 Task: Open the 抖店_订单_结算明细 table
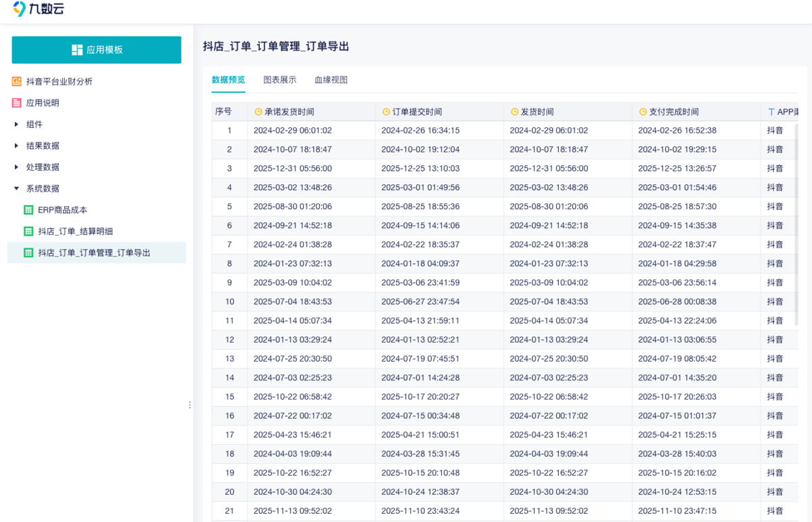75,232
